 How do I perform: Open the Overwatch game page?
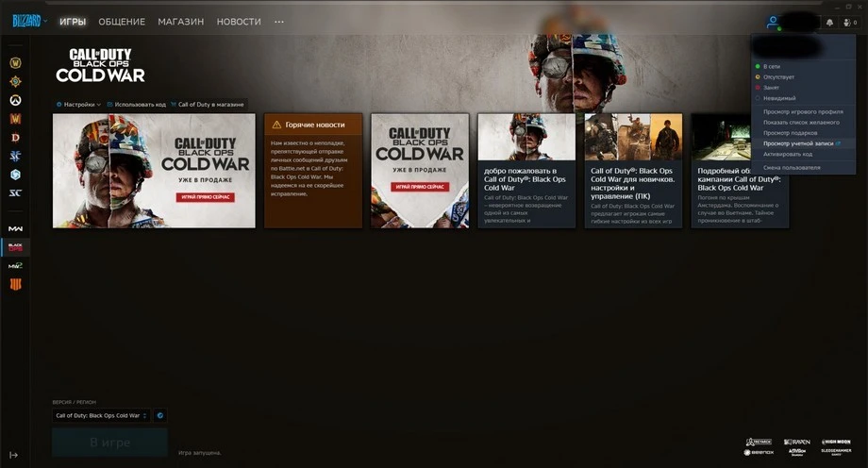click(15, 100)
